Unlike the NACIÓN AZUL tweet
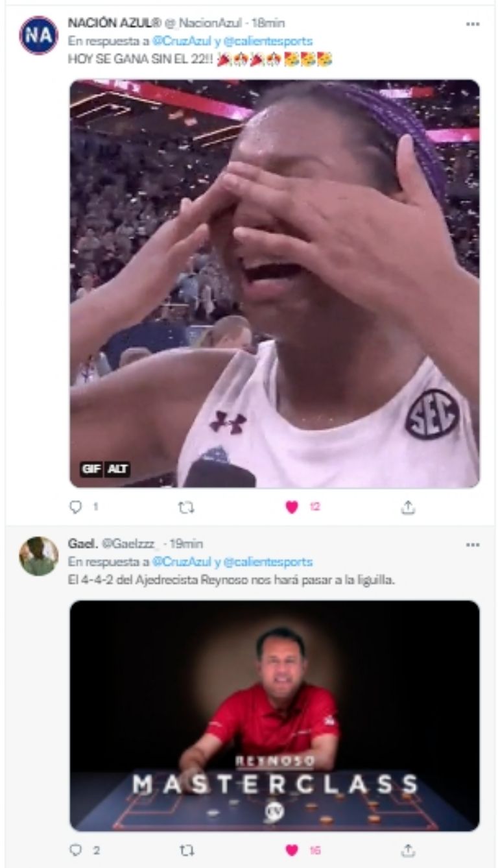The image size is (498, 868). [292, 507]
